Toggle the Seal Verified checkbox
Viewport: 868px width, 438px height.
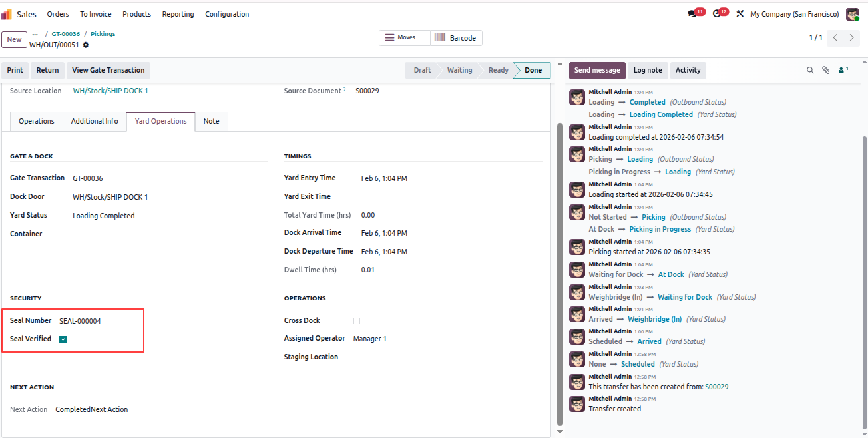click(x=63, y=339)
